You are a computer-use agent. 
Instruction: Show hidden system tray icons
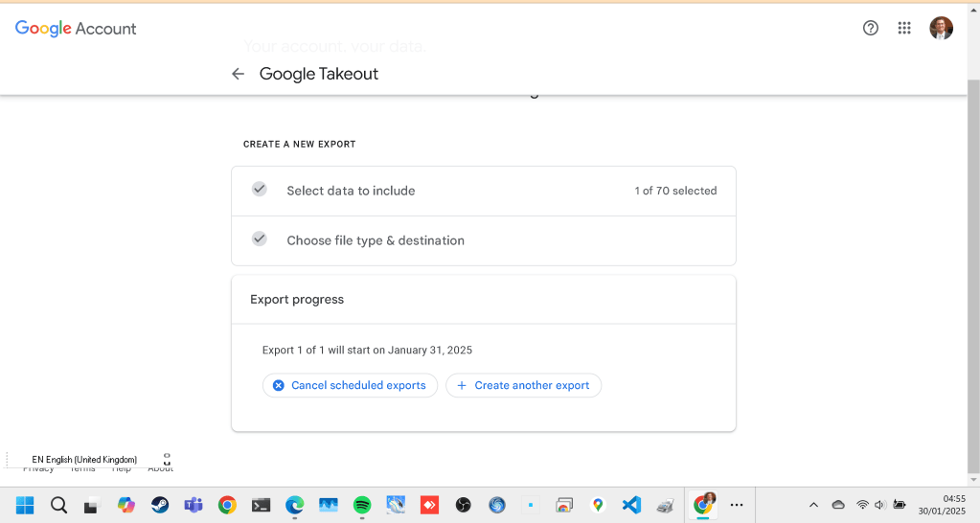pyautogui.click(x=813, y=505)
